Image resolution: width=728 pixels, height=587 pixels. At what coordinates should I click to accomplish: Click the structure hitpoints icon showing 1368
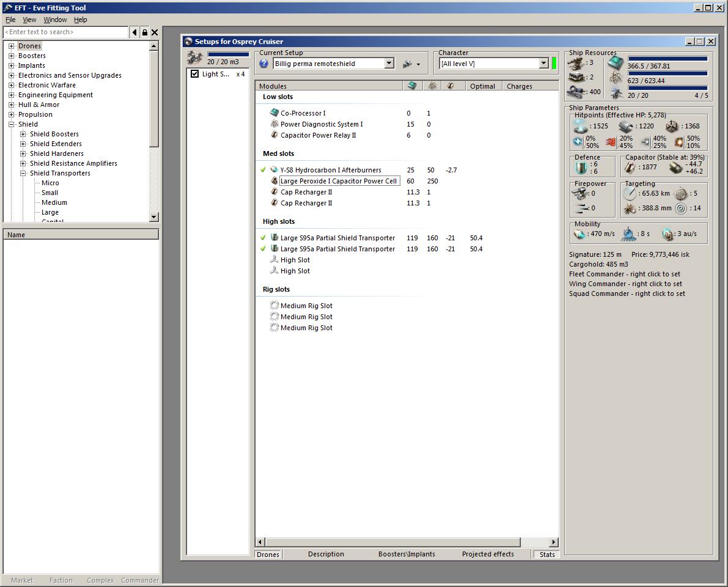(671, 127)
